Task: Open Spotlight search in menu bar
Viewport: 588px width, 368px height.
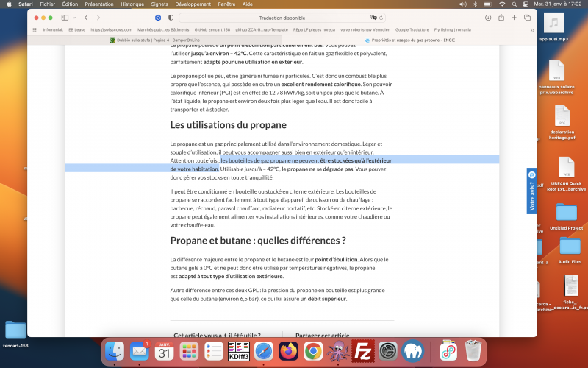Action: point(514,4)
